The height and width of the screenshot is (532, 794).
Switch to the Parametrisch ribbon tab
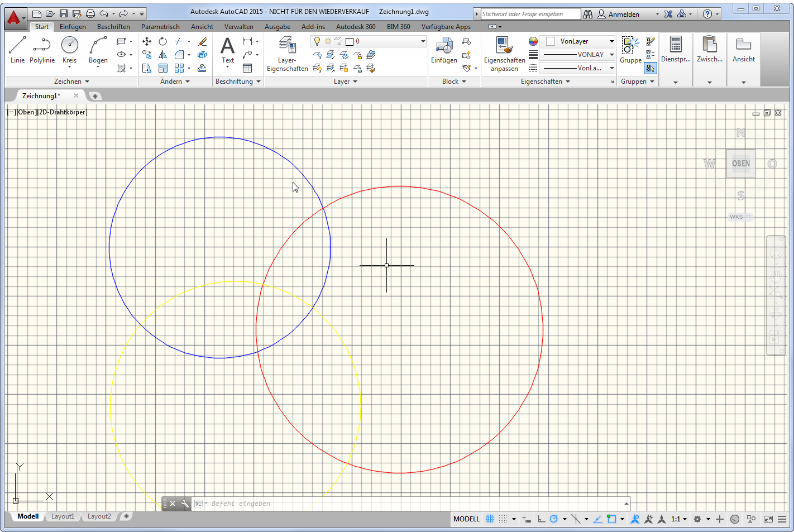(x=160, y=27)
